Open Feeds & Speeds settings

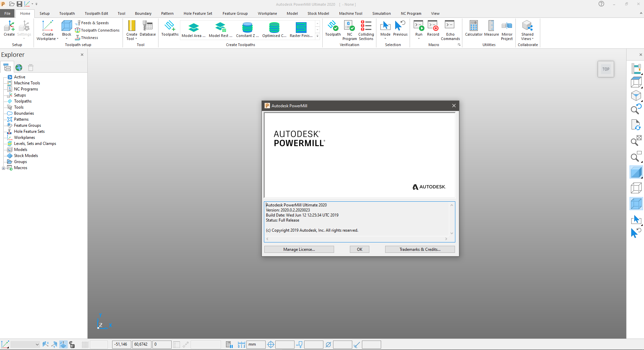(x=92, y=23)
